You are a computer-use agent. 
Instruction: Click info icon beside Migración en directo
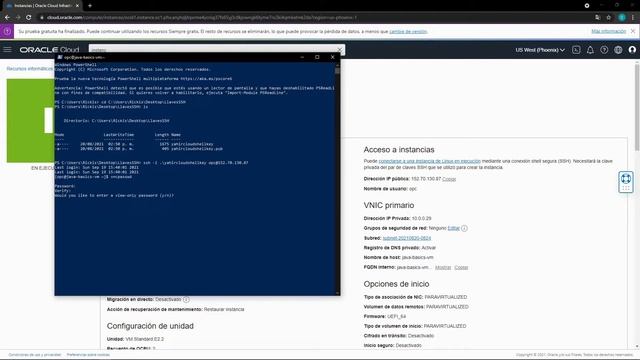186,300
